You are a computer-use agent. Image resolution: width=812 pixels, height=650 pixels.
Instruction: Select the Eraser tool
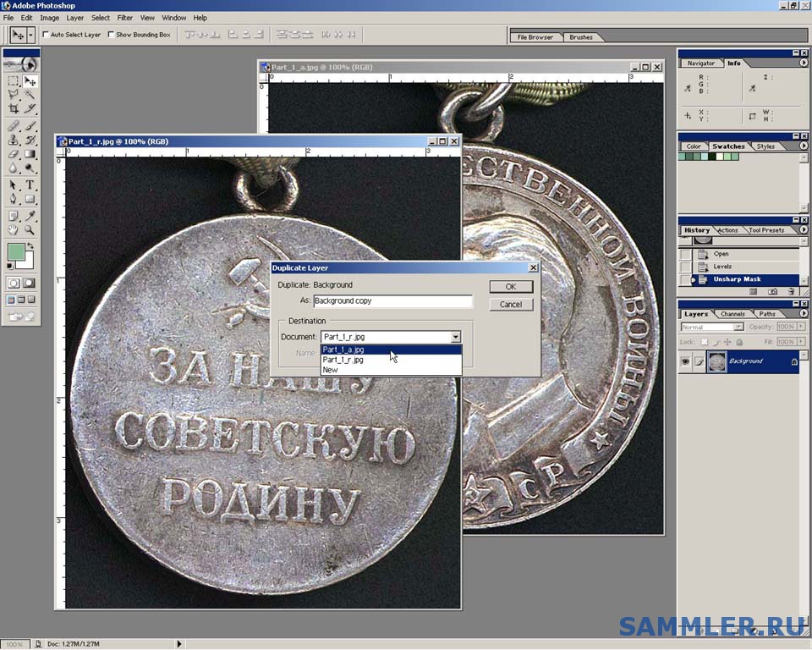point(13,152)
